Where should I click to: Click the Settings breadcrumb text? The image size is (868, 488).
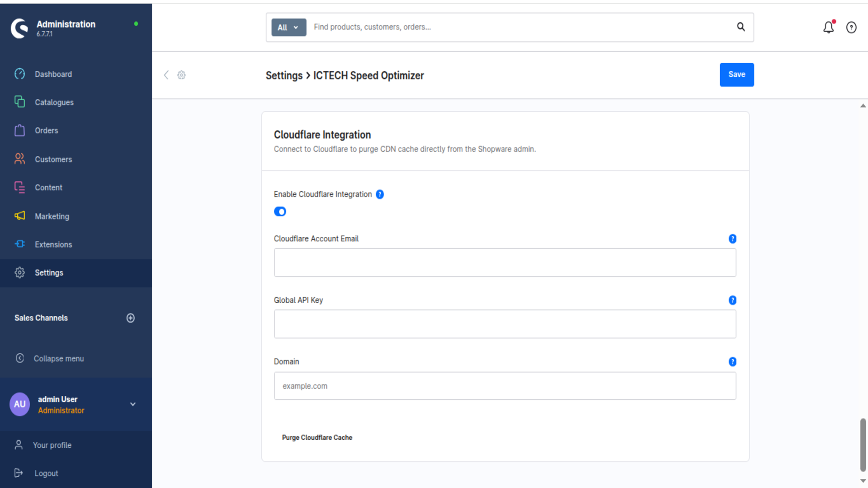(x=284, y=75)
